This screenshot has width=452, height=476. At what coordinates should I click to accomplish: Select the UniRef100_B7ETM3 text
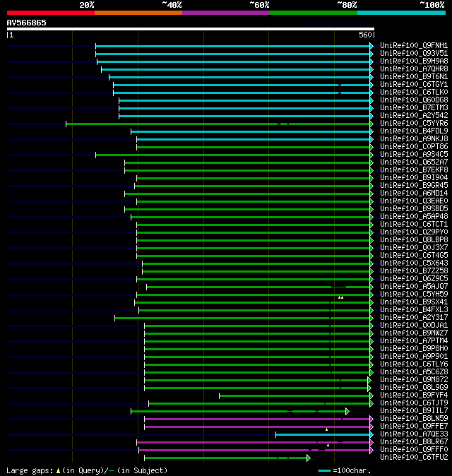(414, 108)
